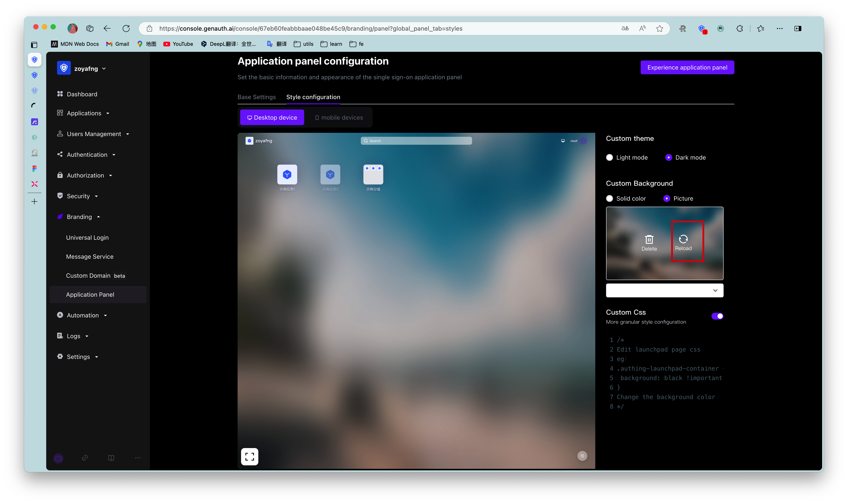Disable the Custom Css toggle
Viewport: 848px width, 504px height.
point(717,316)
